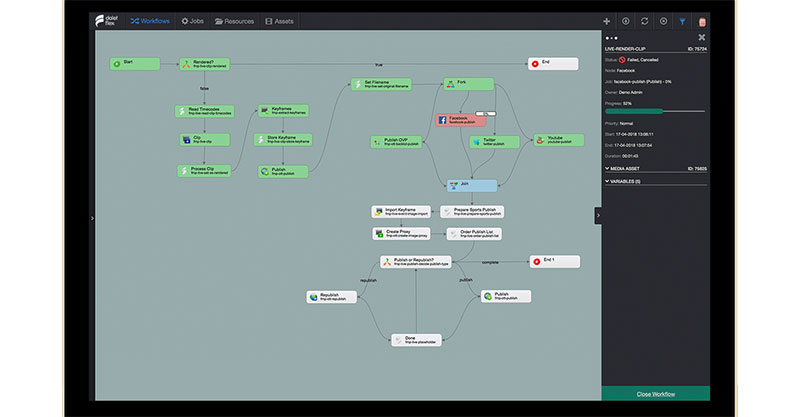
Task: Open the Assets tab
Action: [x=280, y=21]
